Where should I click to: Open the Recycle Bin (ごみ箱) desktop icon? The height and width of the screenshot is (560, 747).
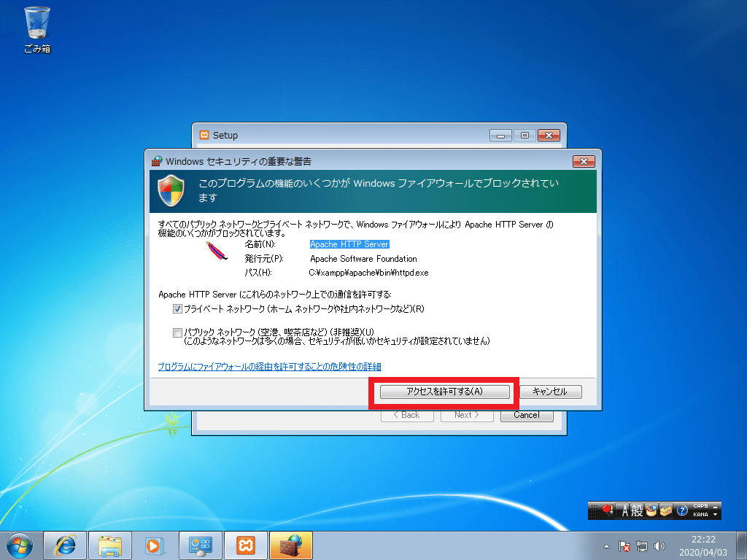(x=36, y=29)
